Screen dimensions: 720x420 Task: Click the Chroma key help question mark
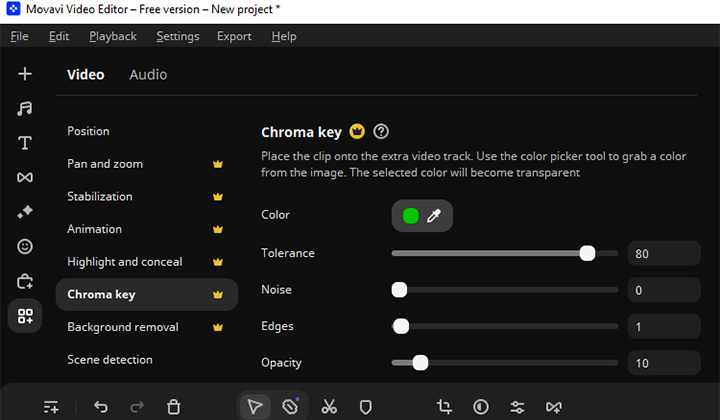[380, 132]
